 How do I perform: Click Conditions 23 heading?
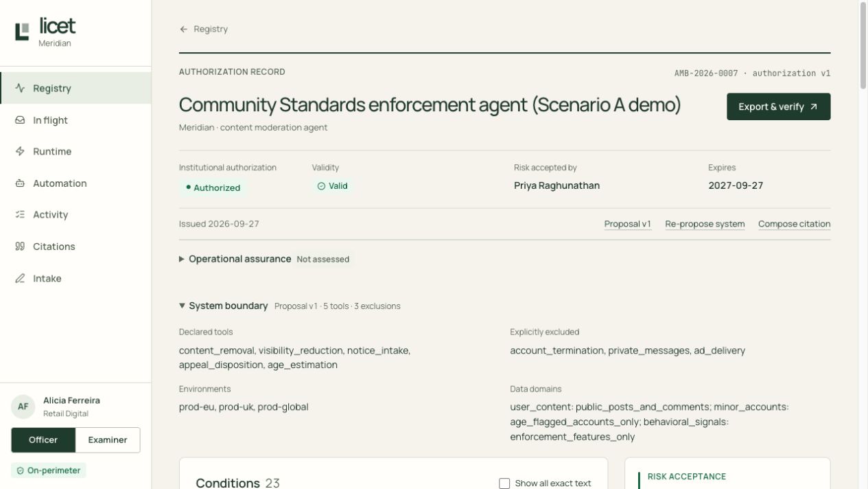pos(238,483)
